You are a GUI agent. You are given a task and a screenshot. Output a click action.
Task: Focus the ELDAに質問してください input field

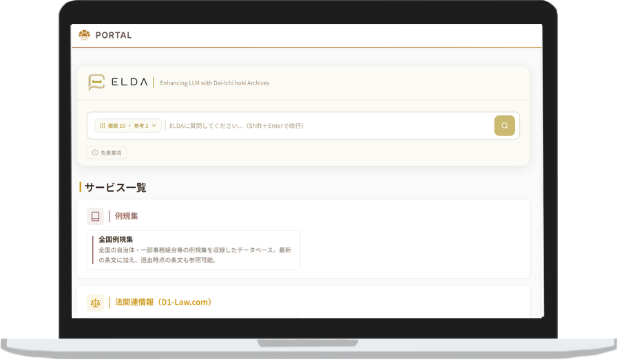329,126
